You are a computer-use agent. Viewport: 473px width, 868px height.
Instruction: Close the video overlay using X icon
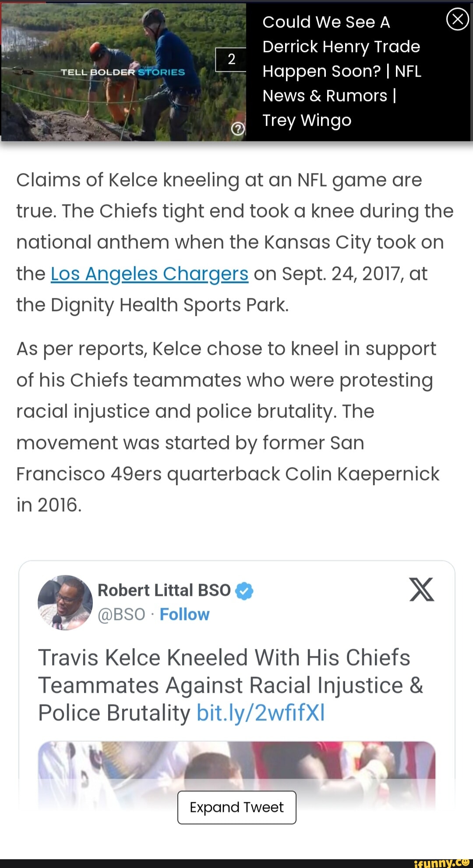pyautogui.click(x=457, y=20)
